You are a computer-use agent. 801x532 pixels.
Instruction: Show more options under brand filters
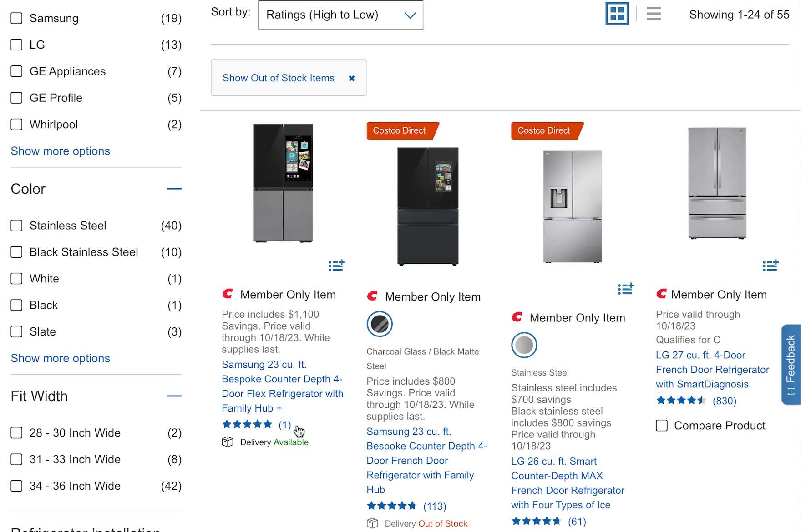[60, 151]
